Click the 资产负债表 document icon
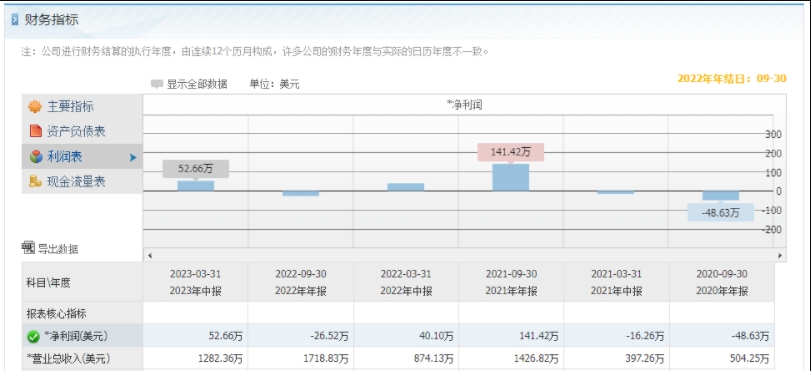This screenshot has width=811, height=371. 36,131
